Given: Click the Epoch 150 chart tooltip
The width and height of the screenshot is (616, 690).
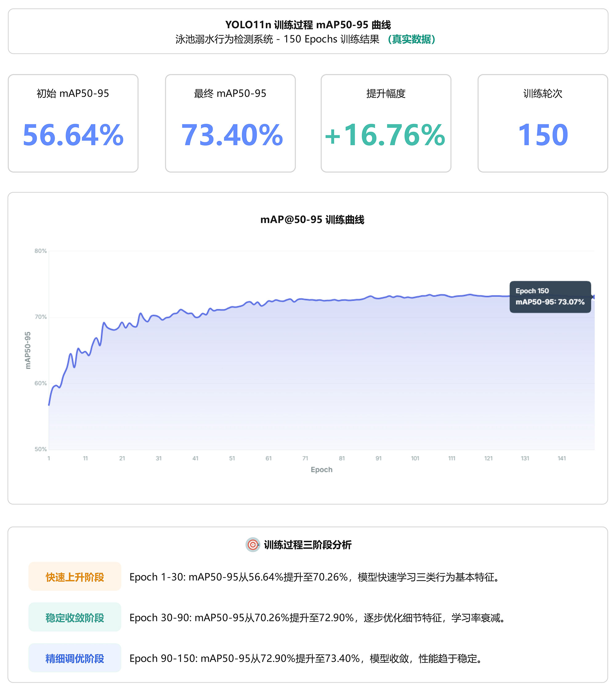Looking at the screenshot, I should (550, 297).
